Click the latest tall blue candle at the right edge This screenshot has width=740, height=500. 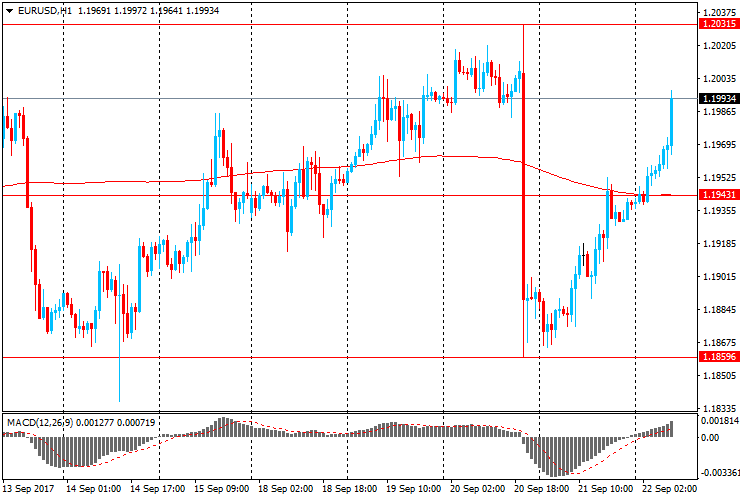[672, 122]
